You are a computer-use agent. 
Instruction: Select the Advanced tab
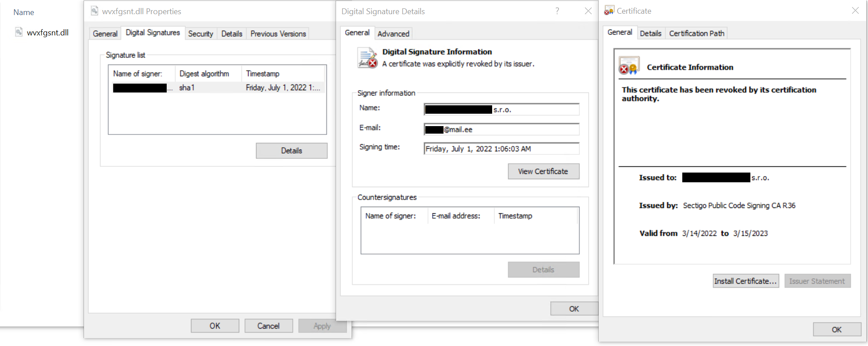(393, 34)
